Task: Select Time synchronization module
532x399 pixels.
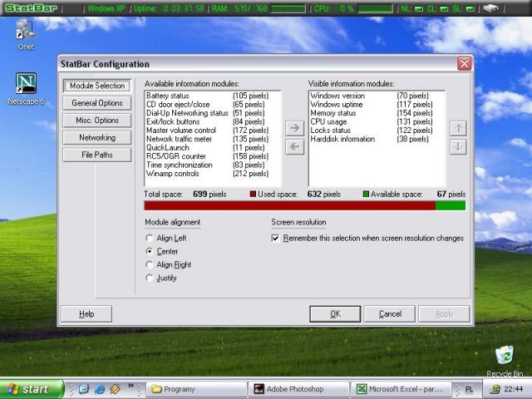Action: (x=213, y=165)
